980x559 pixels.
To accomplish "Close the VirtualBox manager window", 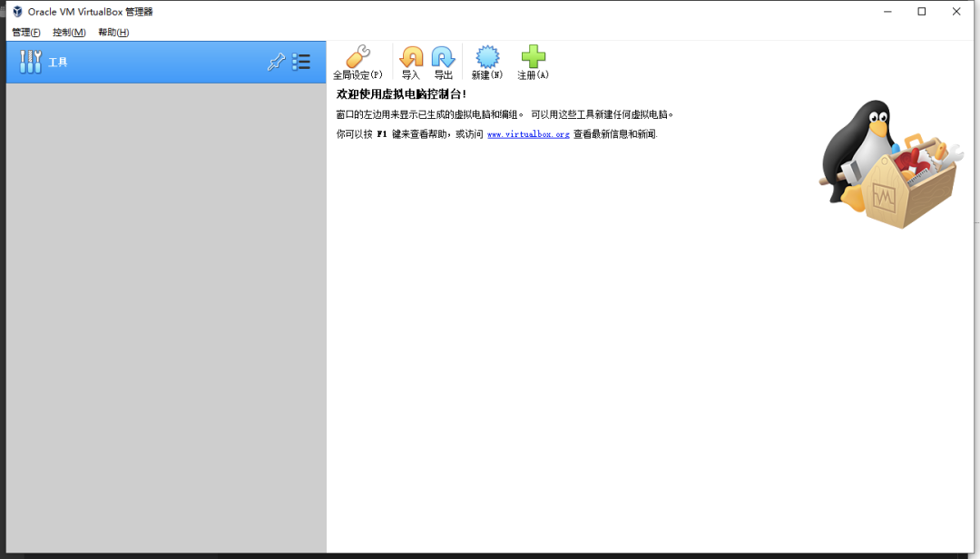I will click(x=956, y=11).
